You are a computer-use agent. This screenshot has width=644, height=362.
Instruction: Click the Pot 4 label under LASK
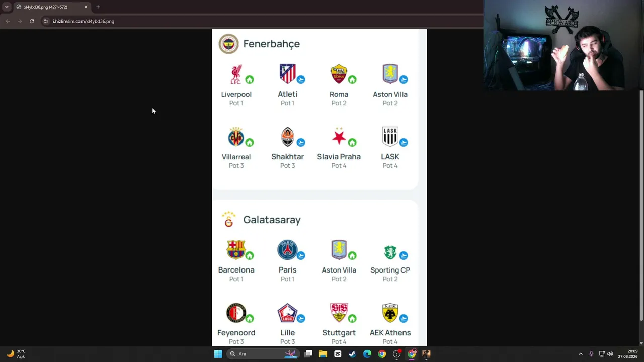tap(390, 166)
